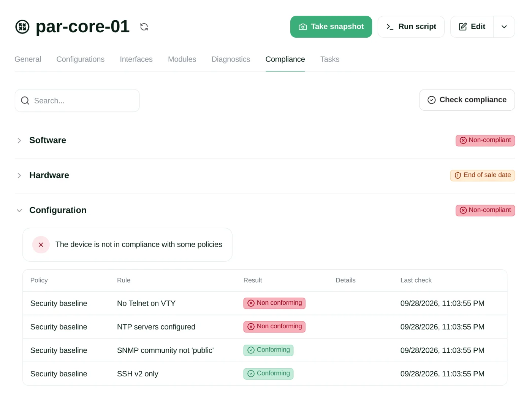
Task: Click the Non-compliant badge on Software row
Action: pos(485,140)
